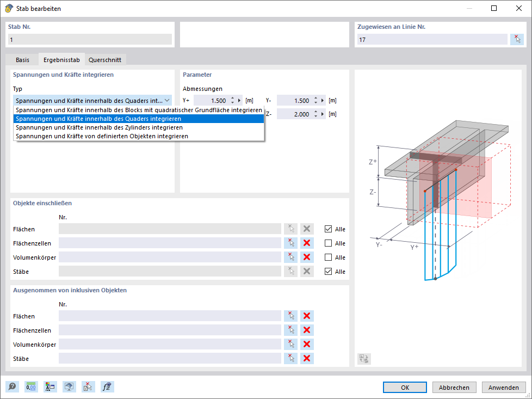Click Flächen Nr. field under Ausgenommen section

tap(170, 316)
